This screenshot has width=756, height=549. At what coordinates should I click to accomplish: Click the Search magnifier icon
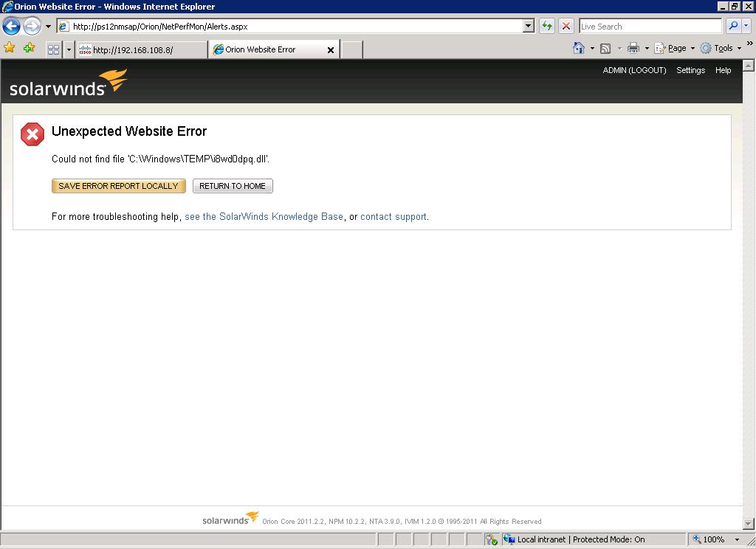pyautogui.click(x=733, y=26)
